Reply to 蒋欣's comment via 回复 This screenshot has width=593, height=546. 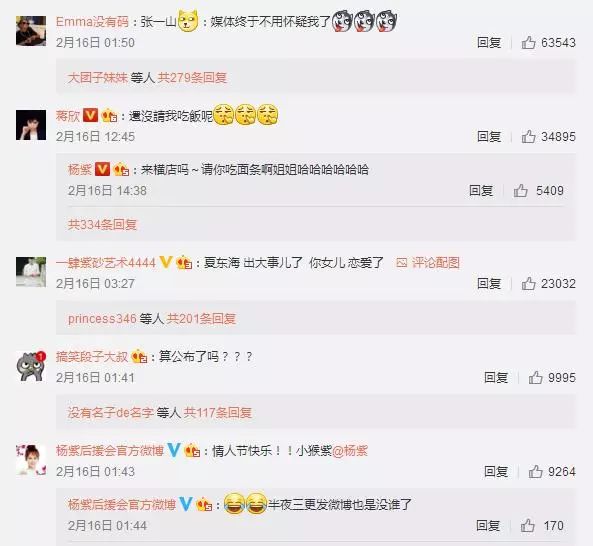click(x=489, y=136)
